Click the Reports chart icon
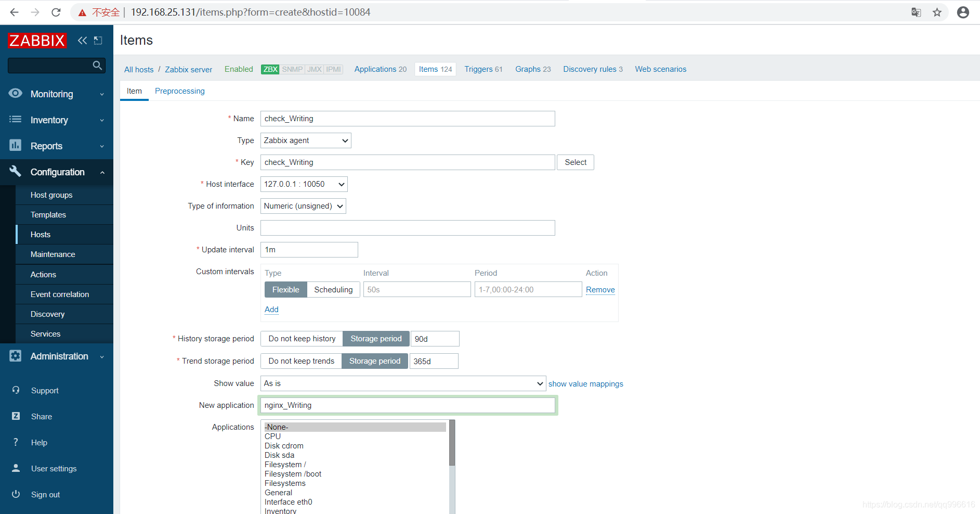This screenshot has height=514, width=980. tap(16, 146)
